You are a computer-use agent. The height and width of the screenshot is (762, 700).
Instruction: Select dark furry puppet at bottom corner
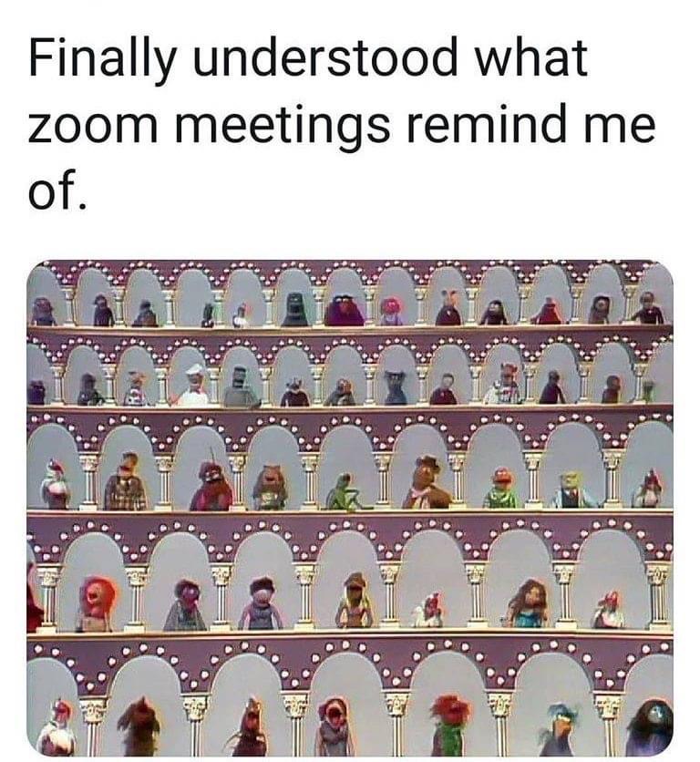pyautogui.click(x=651, y=728)
